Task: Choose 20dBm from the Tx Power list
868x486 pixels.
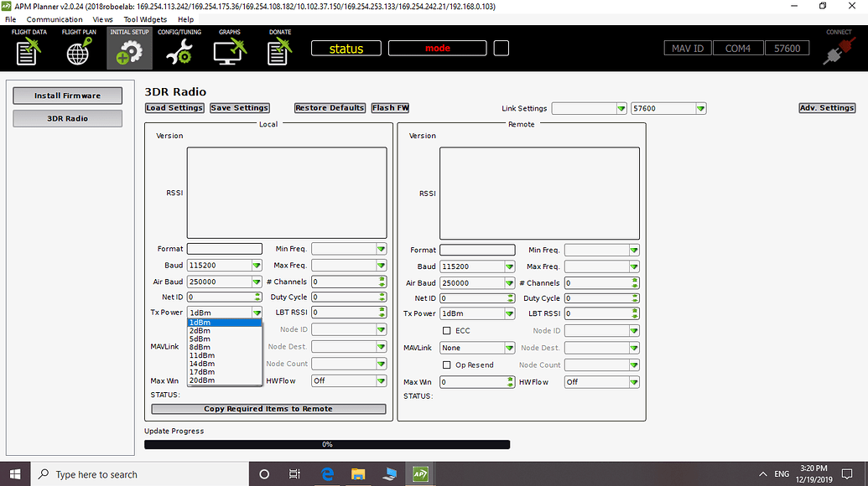Action: point(201,380)
